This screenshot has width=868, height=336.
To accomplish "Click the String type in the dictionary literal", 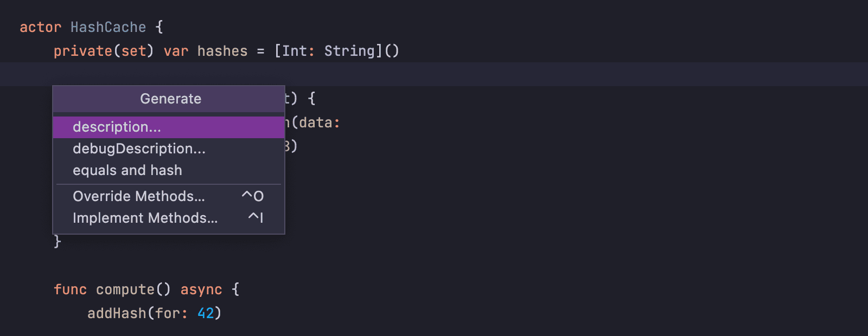I will (x=349, y=50).
